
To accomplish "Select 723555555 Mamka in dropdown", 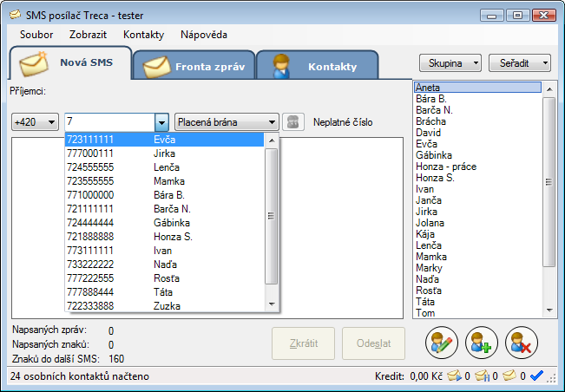I will (164, 181).
